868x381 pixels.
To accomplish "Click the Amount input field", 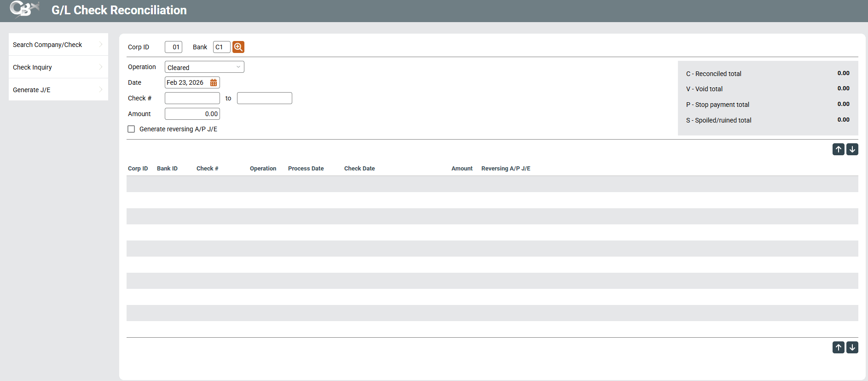I will coord(192,114).
